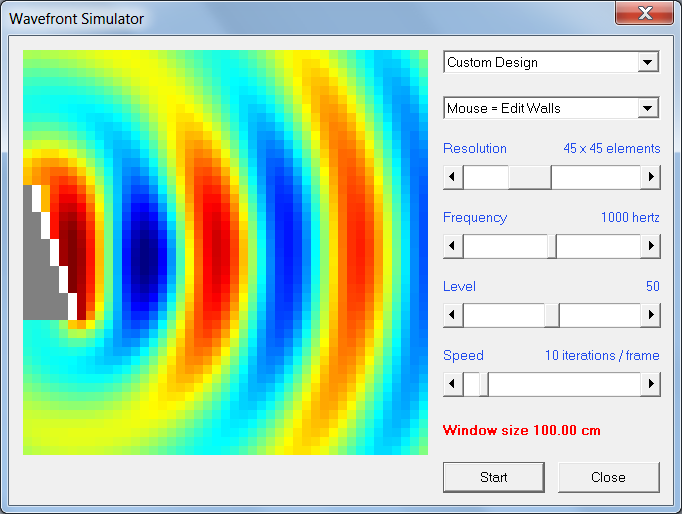Decrease Speed with the left arrow

click(x=453, y=384)
